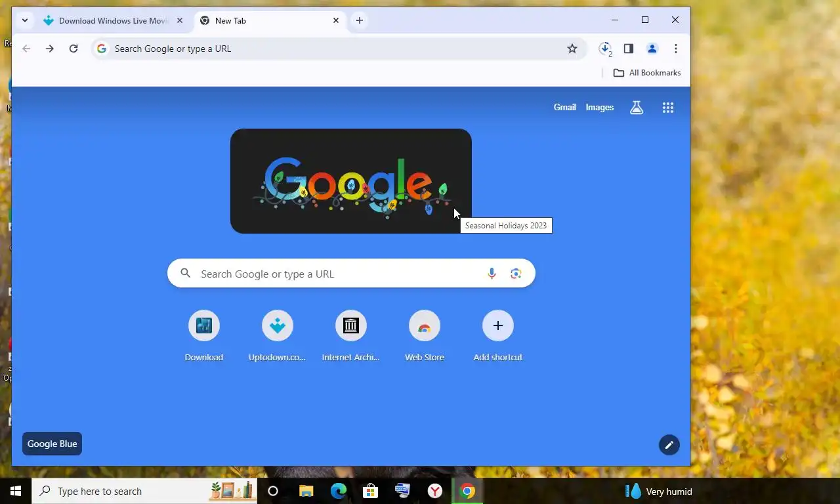Click magnifier icon in search box
This screenshot has width=840, height=504.
(186, 274)
